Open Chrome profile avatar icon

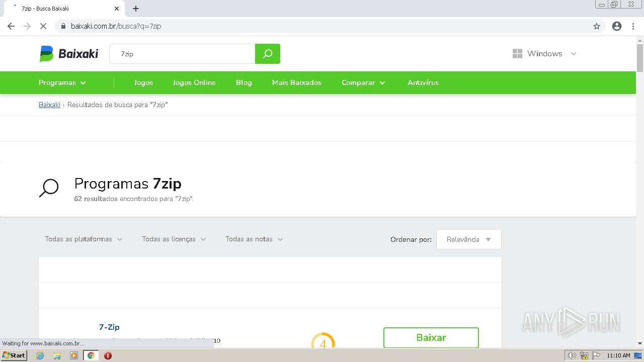pos(617,26)
